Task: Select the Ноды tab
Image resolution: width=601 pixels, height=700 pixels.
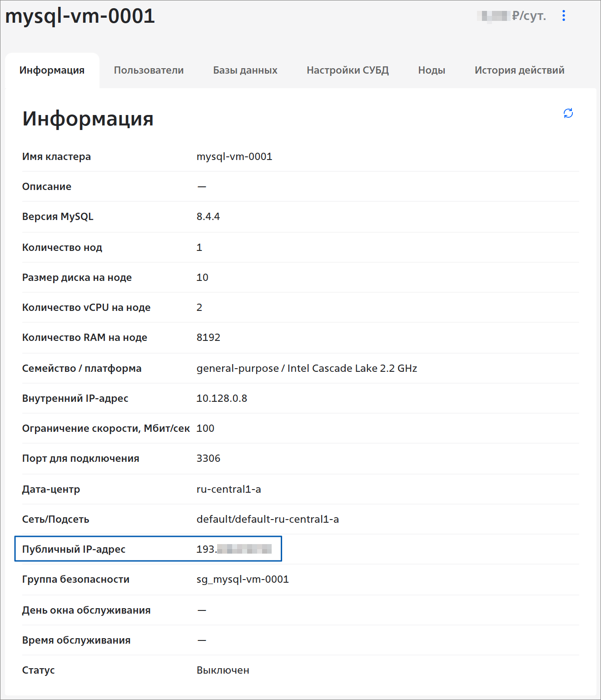Action: point(432,70)
